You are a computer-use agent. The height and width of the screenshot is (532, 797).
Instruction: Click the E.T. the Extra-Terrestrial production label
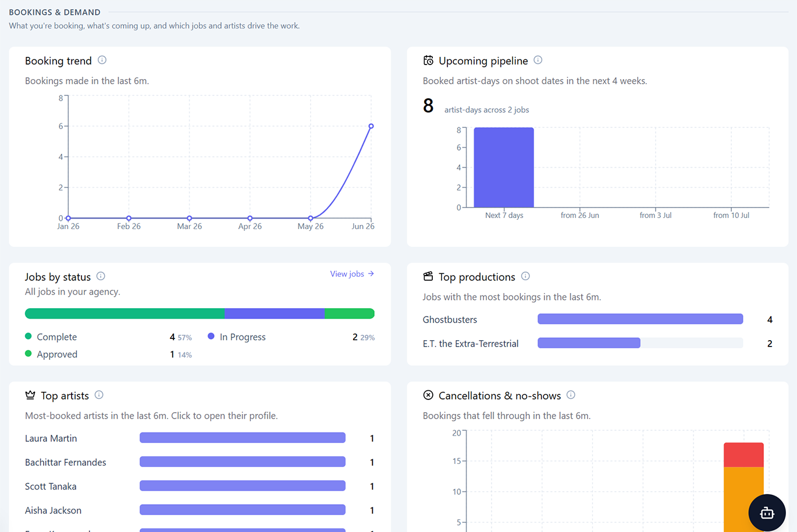click(x=471, y=344)
